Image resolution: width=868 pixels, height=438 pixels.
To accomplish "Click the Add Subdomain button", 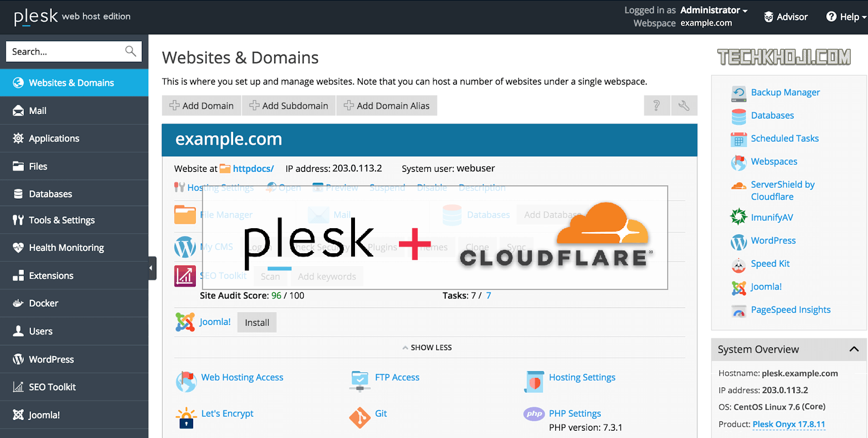I will pyautogui.click(x=289, y=105).
